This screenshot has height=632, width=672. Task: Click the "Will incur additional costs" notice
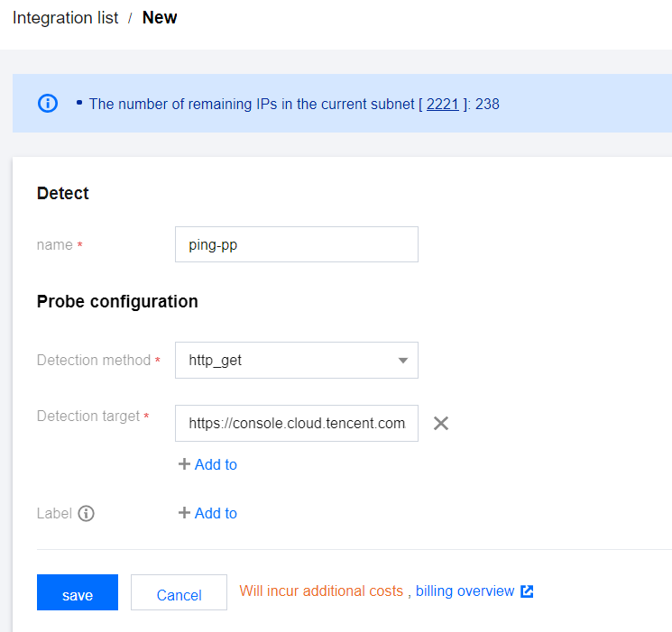point(321,591)
